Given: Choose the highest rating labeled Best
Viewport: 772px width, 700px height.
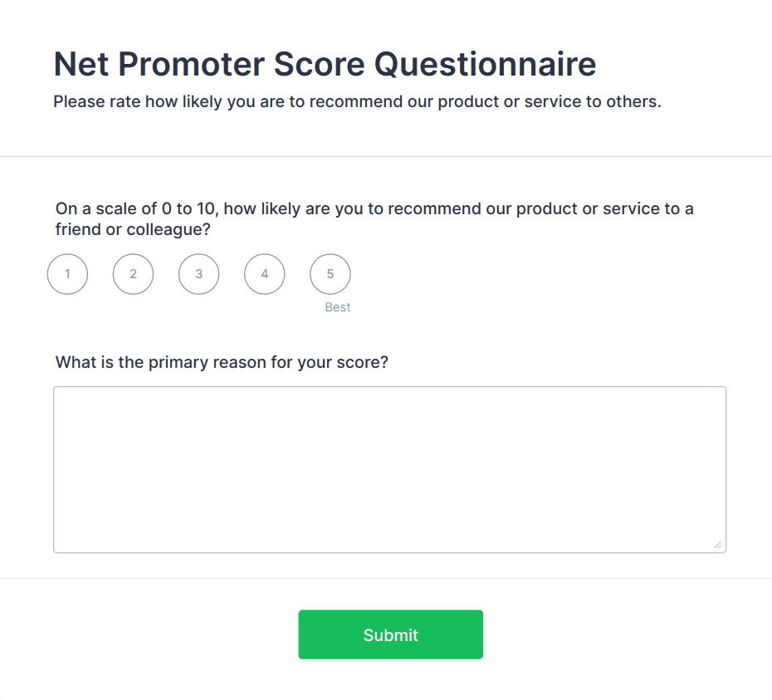Looking at the screenshot, I should point(330,274).
